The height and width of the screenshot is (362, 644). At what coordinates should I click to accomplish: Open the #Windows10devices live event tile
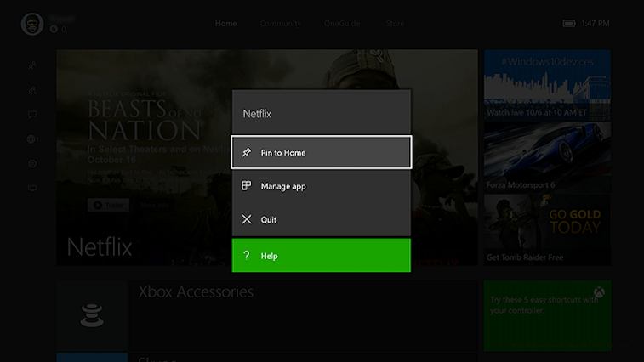click(547, 85)
